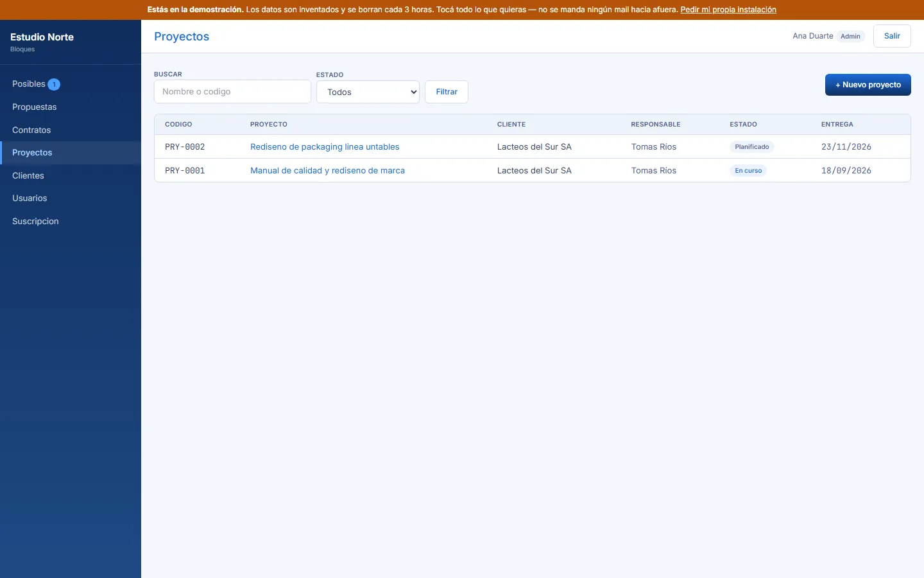Click the Proyectos page heading
The width and height of the screenshot is (924, 578).
click(x=182, y=37)
